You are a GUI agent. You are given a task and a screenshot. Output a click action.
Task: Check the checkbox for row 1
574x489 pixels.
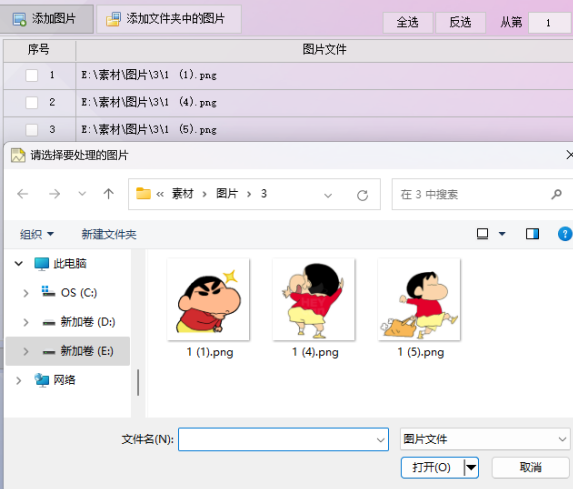31,75
